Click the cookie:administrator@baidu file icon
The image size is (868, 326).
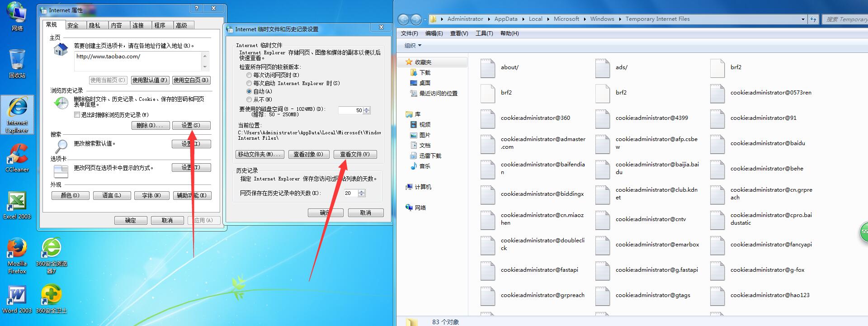click(717, 144)
